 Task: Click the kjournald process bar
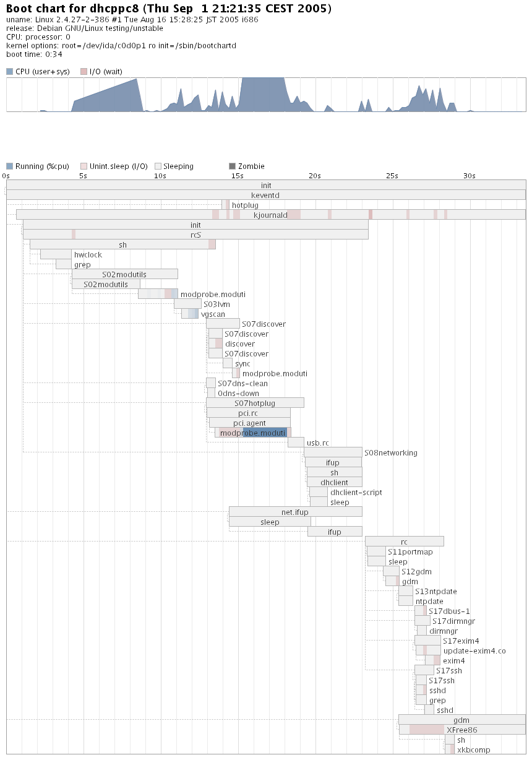click(270, 215)
